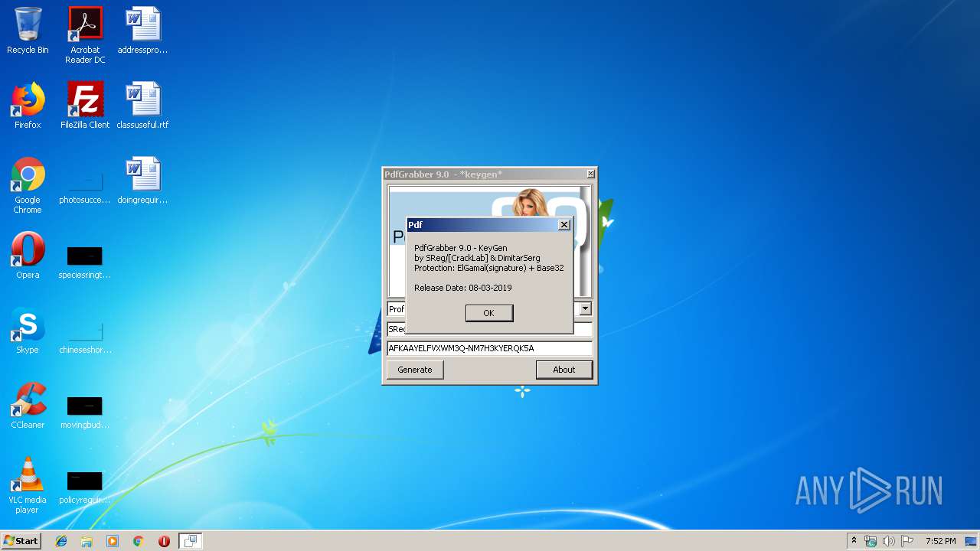Open the Acrobat Reader DC shortcut

85,35
